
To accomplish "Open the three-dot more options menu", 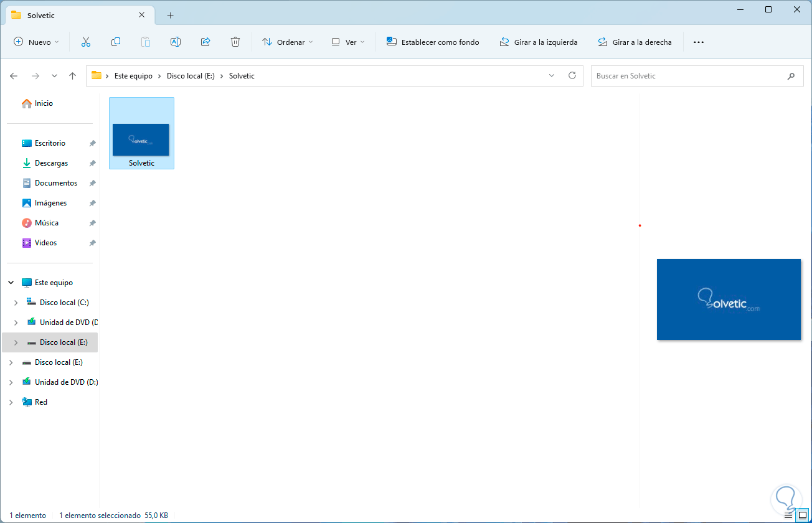I will [x=699, y=42].
